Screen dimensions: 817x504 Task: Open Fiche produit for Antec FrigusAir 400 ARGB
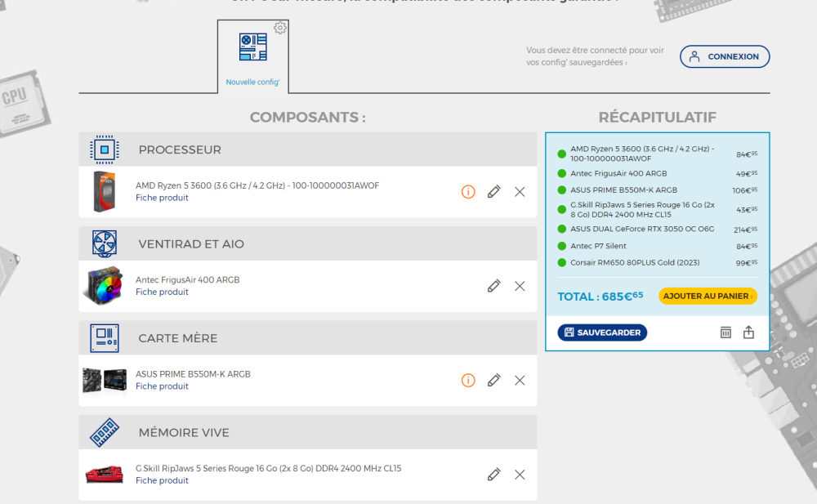162,292
